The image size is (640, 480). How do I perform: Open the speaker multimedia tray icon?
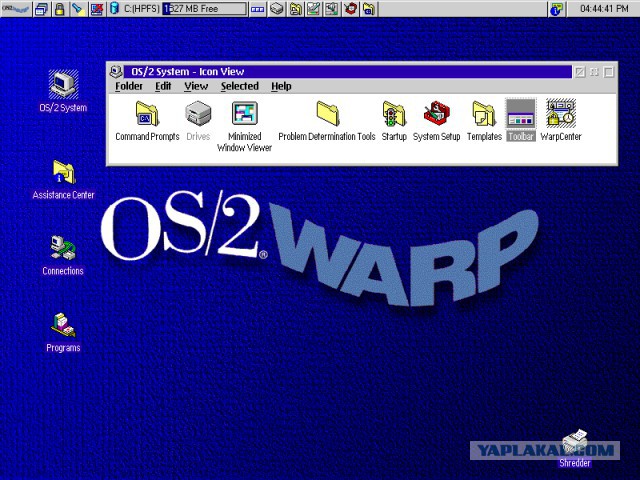click(x=332, y=9)
